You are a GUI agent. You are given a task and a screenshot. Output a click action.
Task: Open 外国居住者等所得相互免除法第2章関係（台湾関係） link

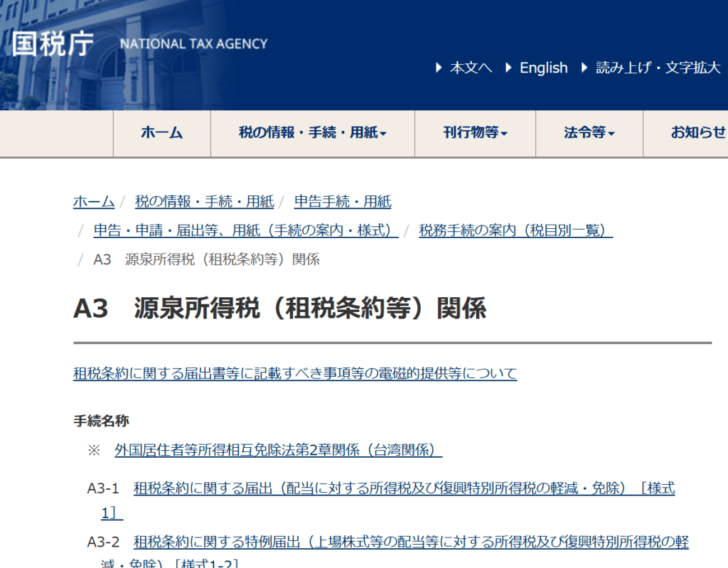click(278, 450)
